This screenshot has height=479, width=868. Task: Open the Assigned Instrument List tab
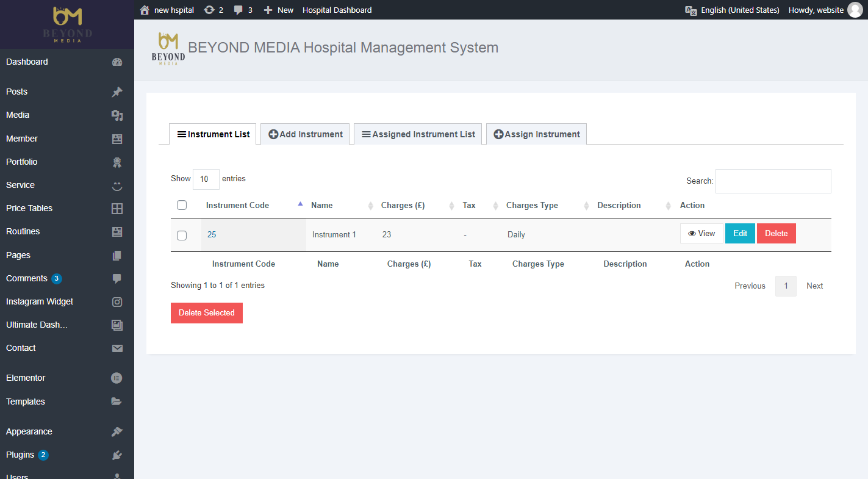coord(418,134)
